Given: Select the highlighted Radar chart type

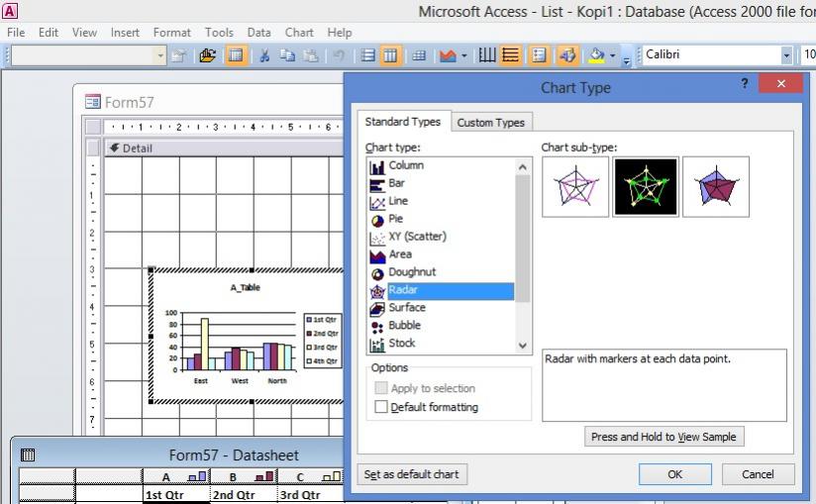Looking at the screenshot, I should coord(442,290).
